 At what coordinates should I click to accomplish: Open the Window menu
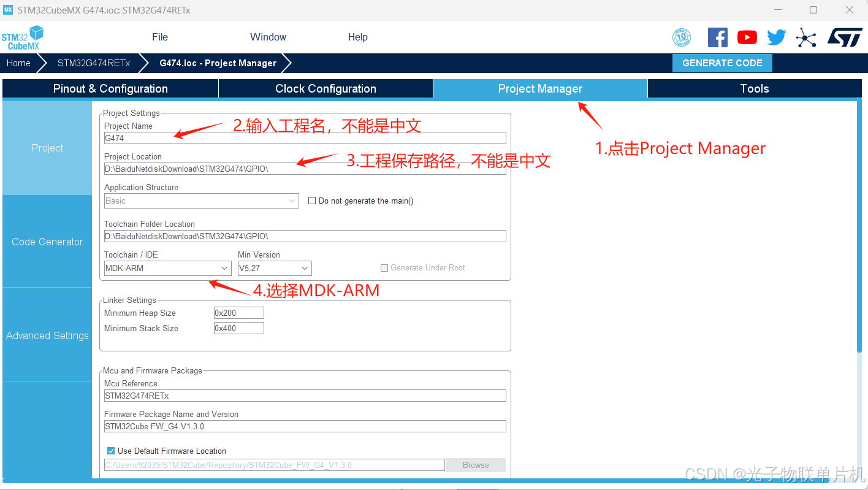pos(268,37)
